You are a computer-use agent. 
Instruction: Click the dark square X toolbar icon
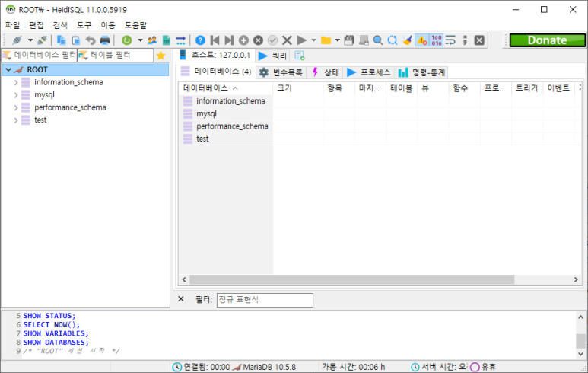coord(479,40)
